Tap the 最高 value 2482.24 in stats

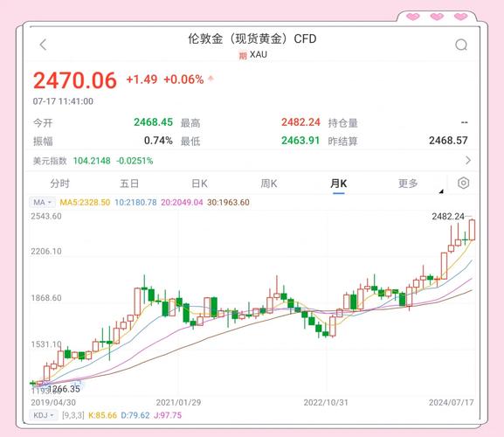pos(300,122)
